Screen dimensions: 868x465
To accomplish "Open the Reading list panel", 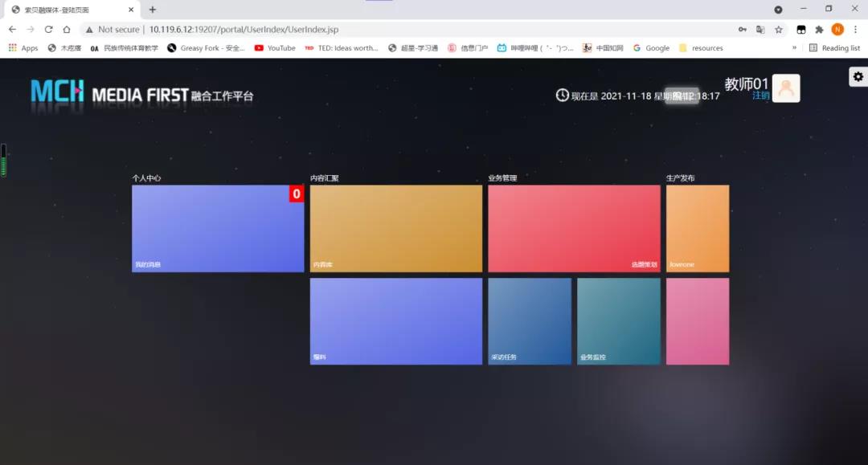I will coord(835,47).
